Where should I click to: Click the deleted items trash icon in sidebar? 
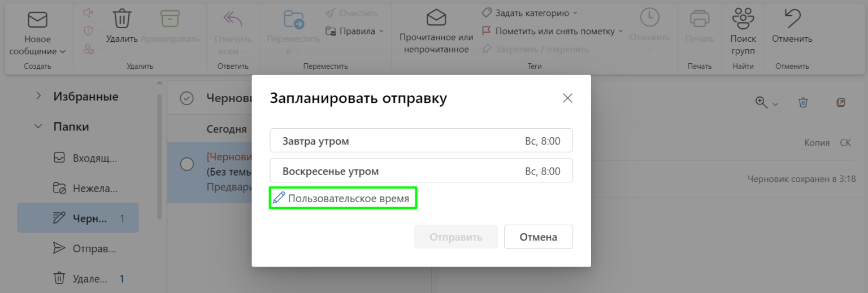59,278
